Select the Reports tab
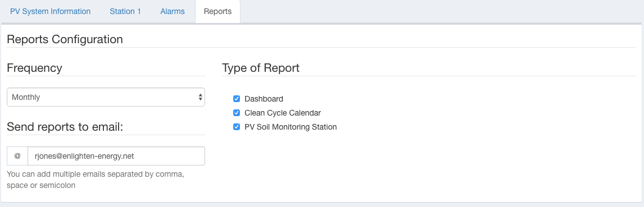Screen dimensions: 644x207 pos(217,11)
